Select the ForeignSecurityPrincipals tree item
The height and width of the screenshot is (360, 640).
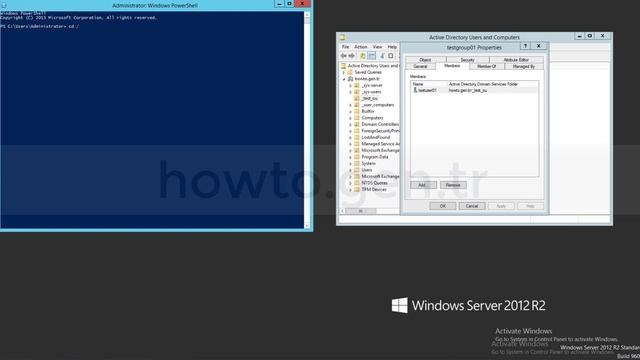point(380,131)
